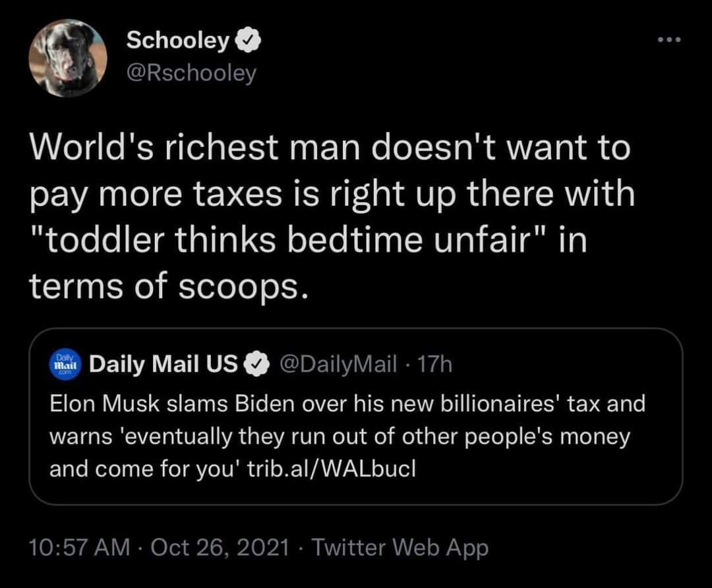Click "pay more taxes is right up" line
712x588 pixels.
click(332, 195)
